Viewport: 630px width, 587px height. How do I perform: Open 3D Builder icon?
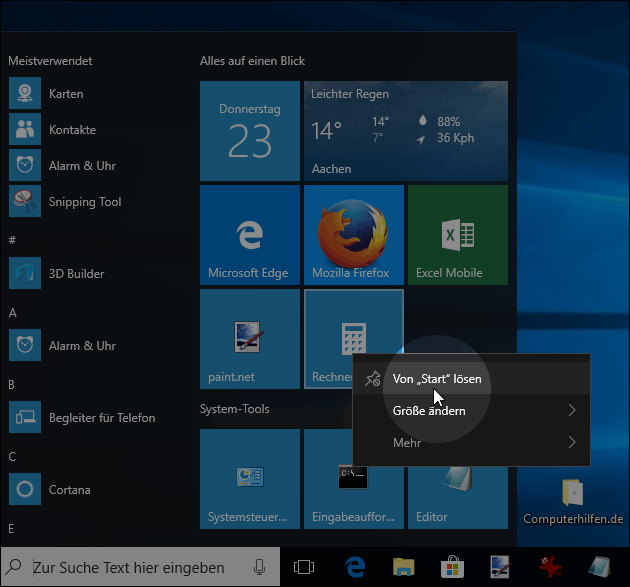pyautogui.click(x=25, y=273)
